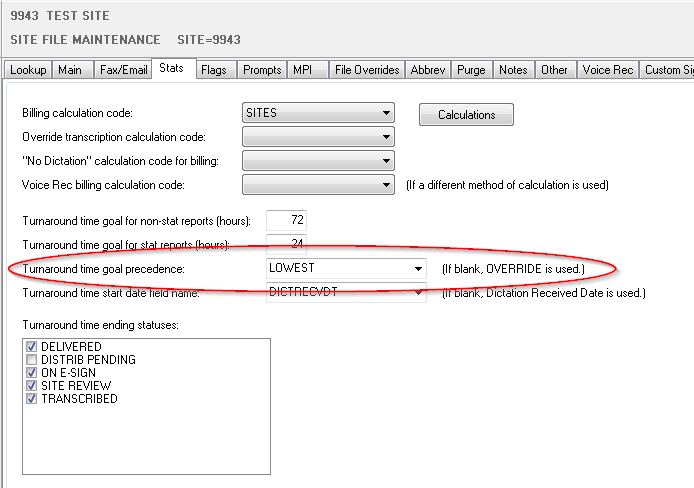Viewport: 694px width, 488px height.
Task: Open the Purge tab
Action: click(472, 70)
